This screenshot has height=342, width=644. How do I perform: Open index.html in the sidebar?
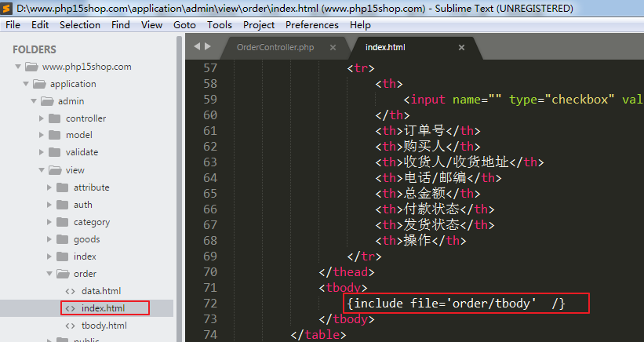(103, 308)
